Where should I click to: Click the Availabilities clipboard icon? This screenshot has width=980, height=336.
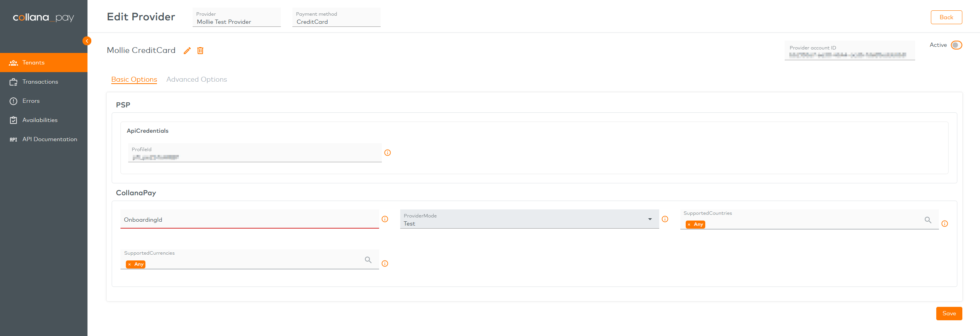(x=13, y=120)
